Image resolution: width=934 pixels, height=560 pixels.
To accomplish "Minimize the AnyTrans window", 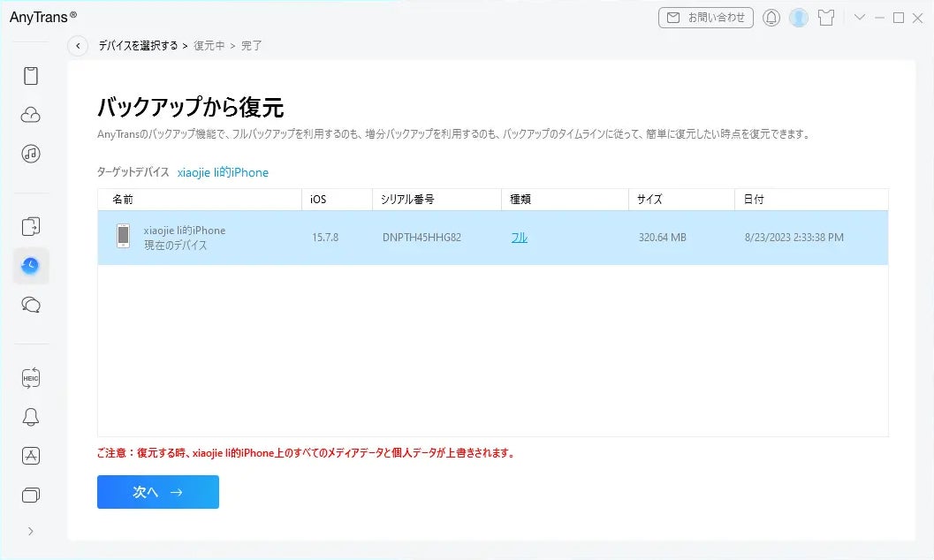I will [x=879, y=18].
